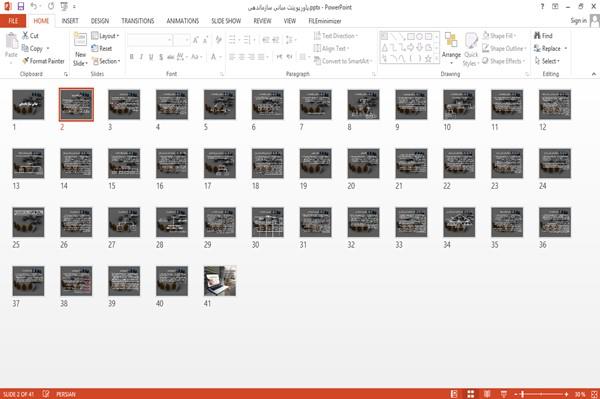600x399 pixels.
Task: Click the Cut scissors icon
Action: 25,36
